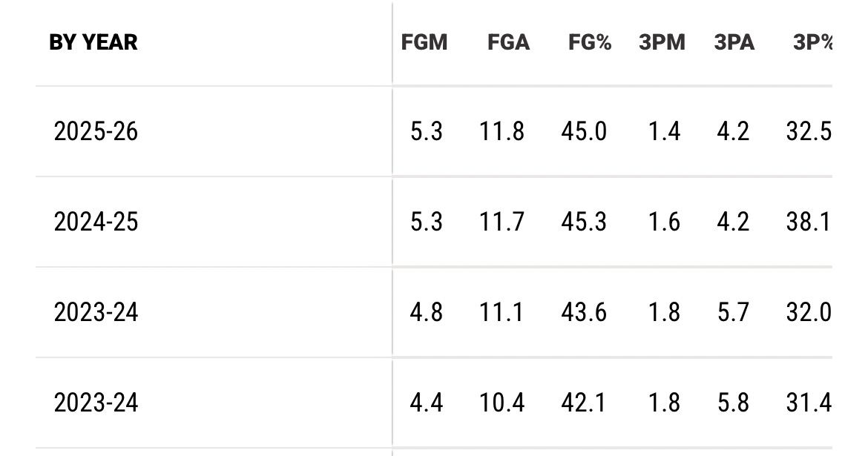The height and width of the screenshot is (456, 868).
Task: Sort by 3PA column header
Action: click(734, 42)
